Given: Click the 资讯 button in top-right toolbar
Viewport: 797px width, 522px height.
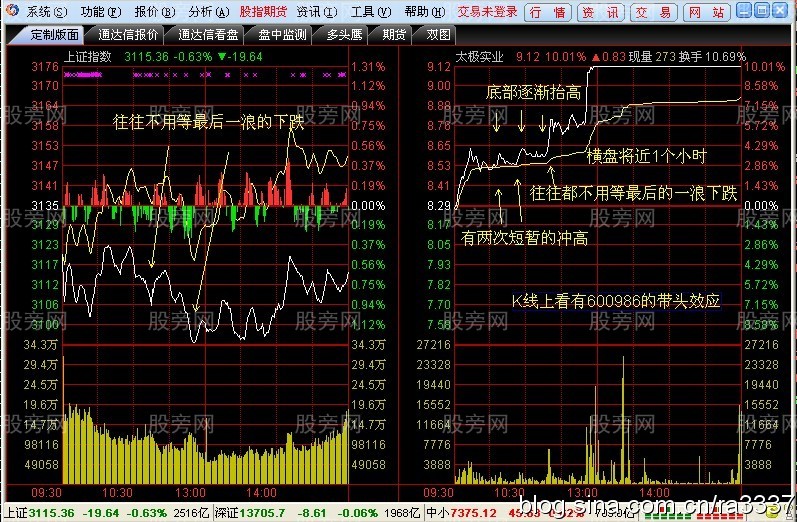Looking at the screenshot, I should [x=600, y=12].
